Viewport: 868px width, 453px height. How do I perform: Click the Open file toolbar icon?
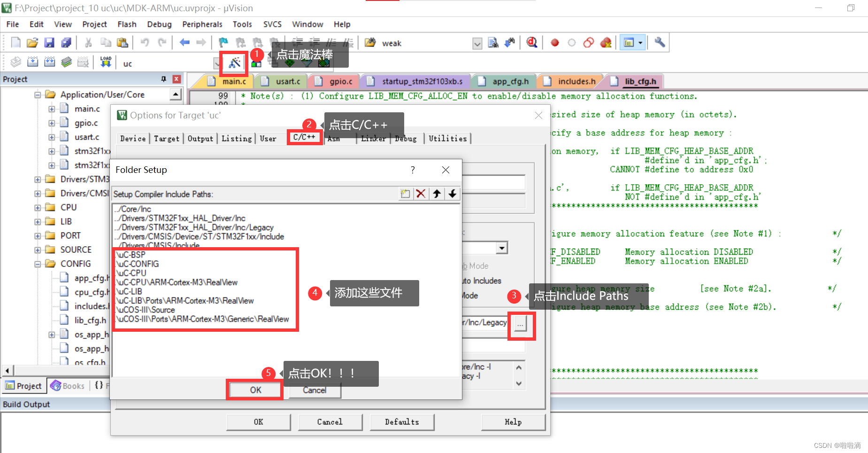tap(32, 43)
